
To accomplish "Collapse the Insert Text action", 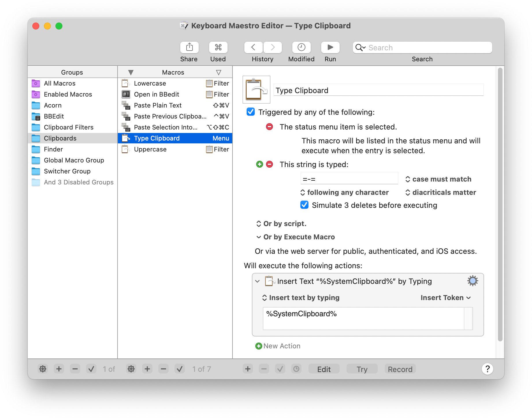I will point(257,281).
